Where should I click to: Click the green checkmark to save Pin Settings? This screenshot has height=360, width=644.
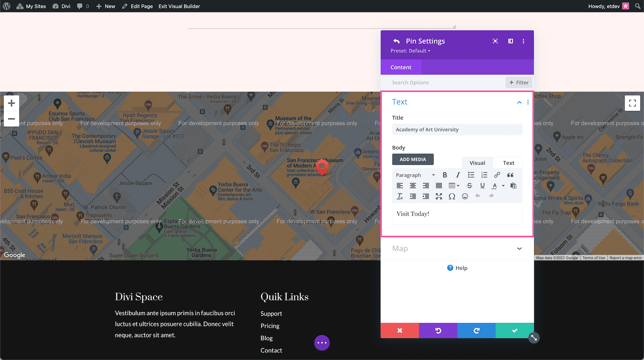514,330
